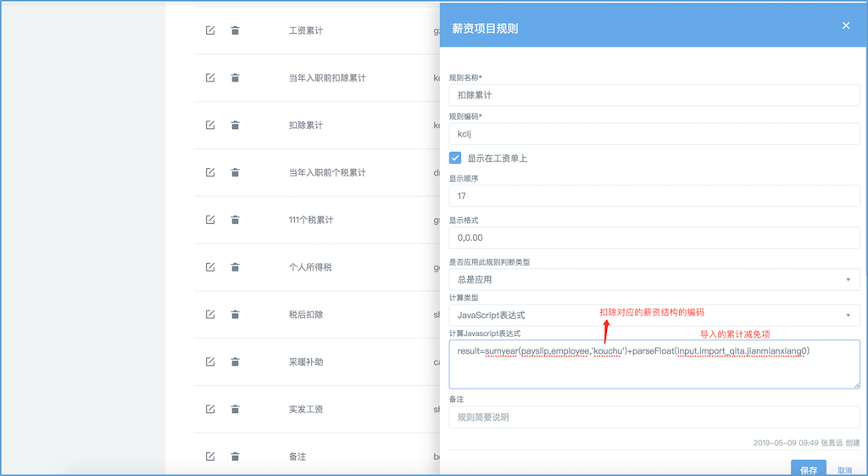The image size is (868, 476).
Task: Open the 计算类型 JavaScript表达式 dropdown
Action: [654, 316]
